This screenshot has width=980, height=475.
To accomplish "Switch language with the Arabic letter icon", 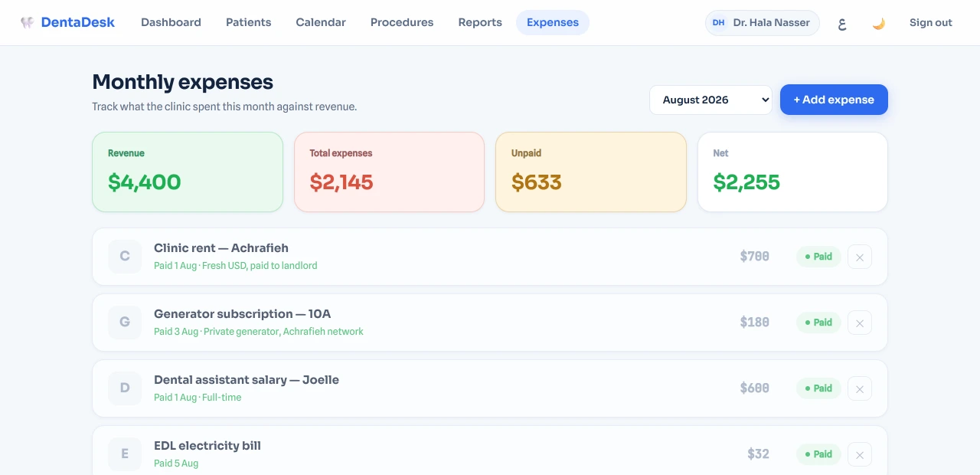I will [x=842, y=23].
